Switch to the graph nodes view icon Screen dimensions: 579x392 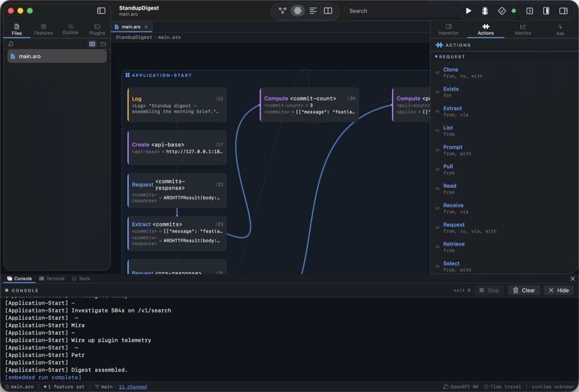(282, 11)
